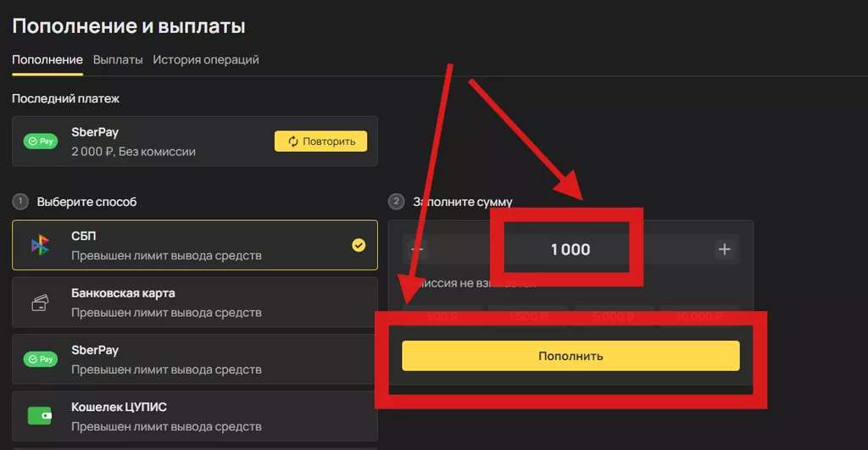
Task: Decrease amount with the minus button
Action: tap(417, 249)
